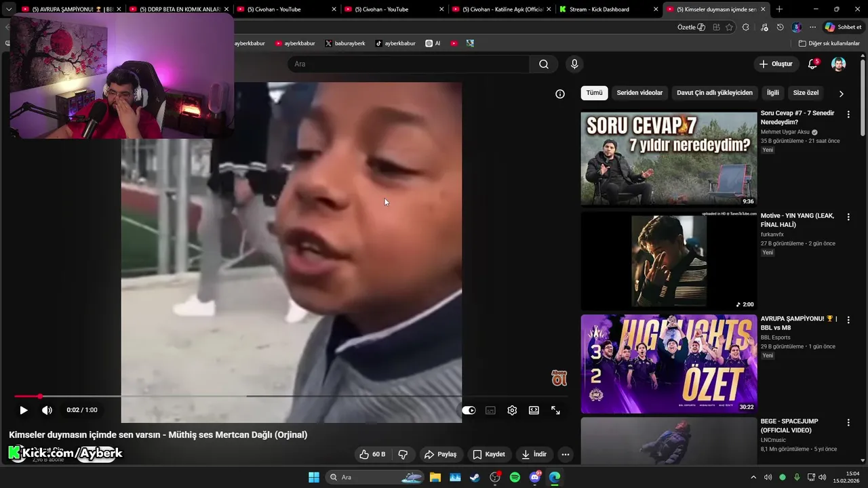Select Davut Çin adlı yükleyiciden chip
868x488 pixels.
(x=715, y=93)
